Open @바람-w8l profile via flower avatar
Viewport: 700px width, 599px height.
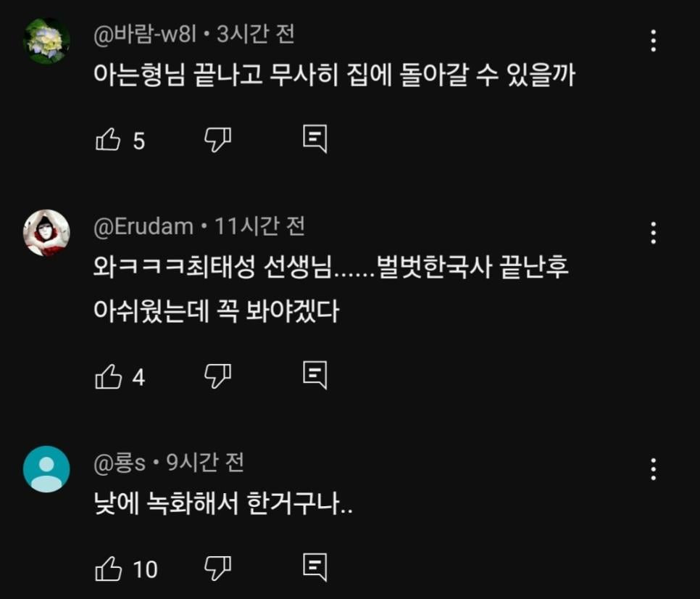(47, 41)
